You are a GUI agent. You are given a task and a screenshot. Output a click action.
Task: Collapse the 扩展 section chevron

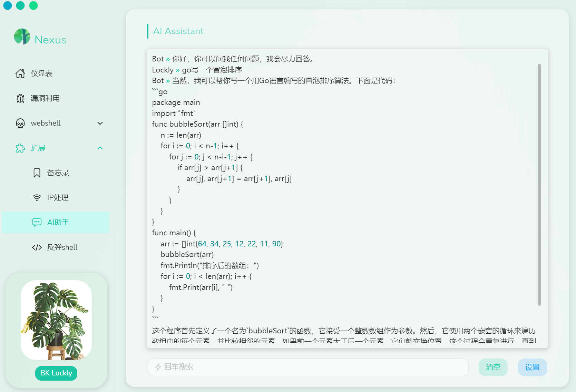tap(100, 148)
